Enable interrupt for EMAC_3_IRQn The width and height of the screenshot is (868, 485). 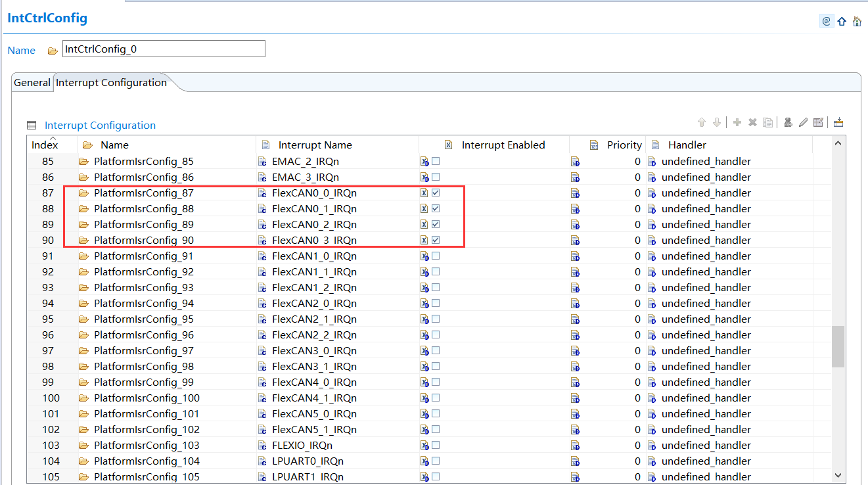(436, 177)
